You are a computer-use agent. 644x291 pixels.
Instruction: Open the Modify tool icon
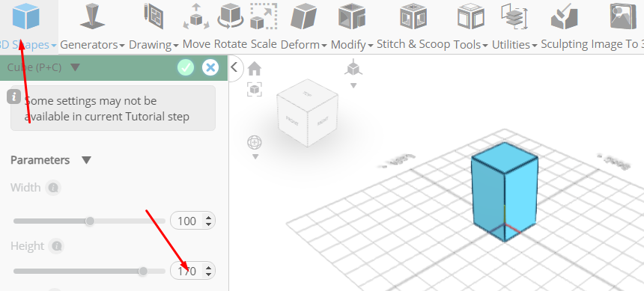[x=352, y=17]
